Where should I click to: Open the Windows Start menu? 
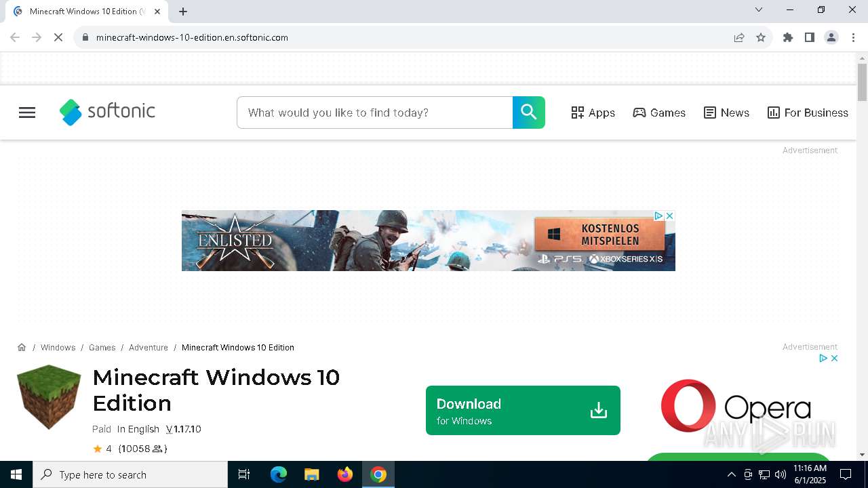coord(16,474)
